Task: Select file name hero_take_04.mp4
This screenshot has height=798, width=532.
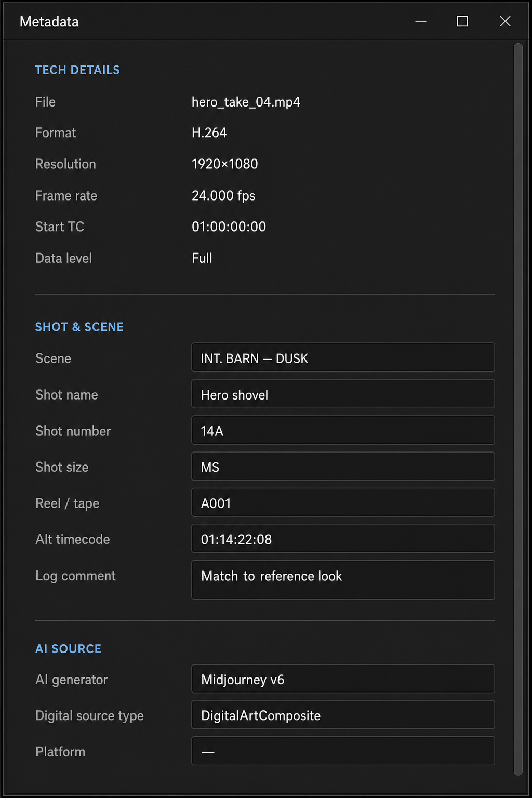Action: (x=246, y=102)
